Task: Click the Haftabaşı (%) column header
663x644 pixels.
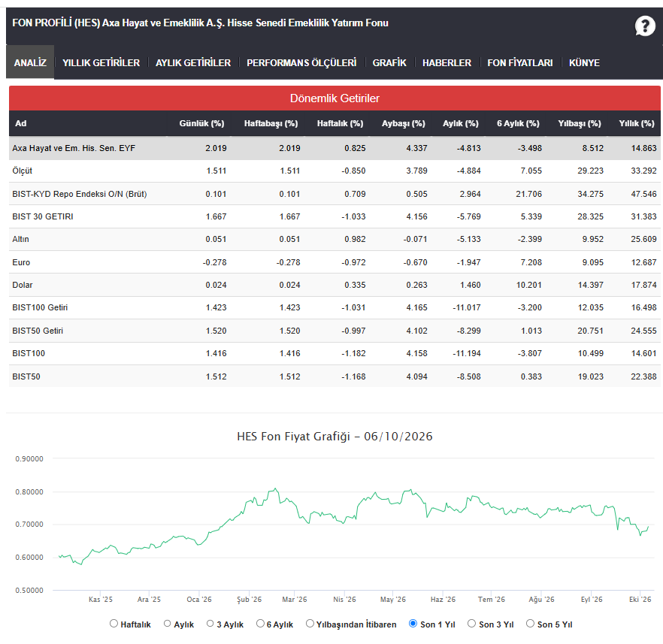Action: click(271, 123)
